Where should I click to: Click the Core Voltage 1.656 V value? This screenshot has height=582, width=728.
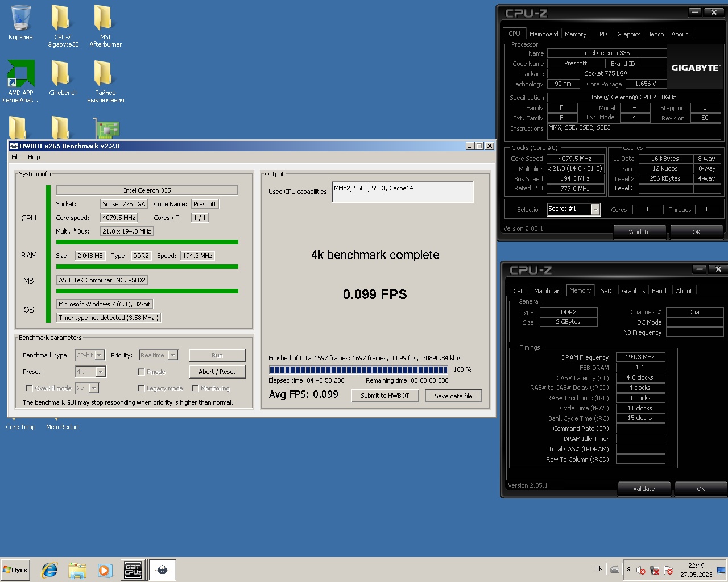coord(646,84)
